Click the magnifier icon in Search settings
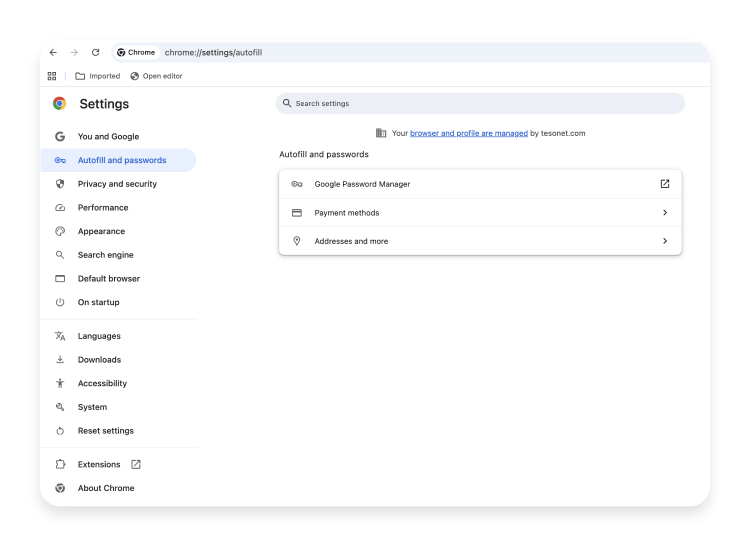This screenshot has width=750, height=547. point(287,103)
